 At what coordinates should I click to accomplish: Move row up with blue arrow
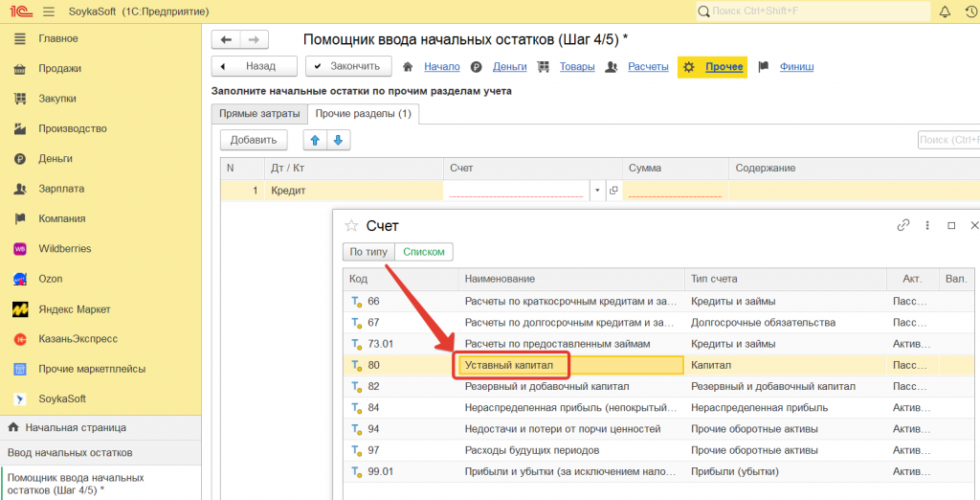click(x=315, y=140)
